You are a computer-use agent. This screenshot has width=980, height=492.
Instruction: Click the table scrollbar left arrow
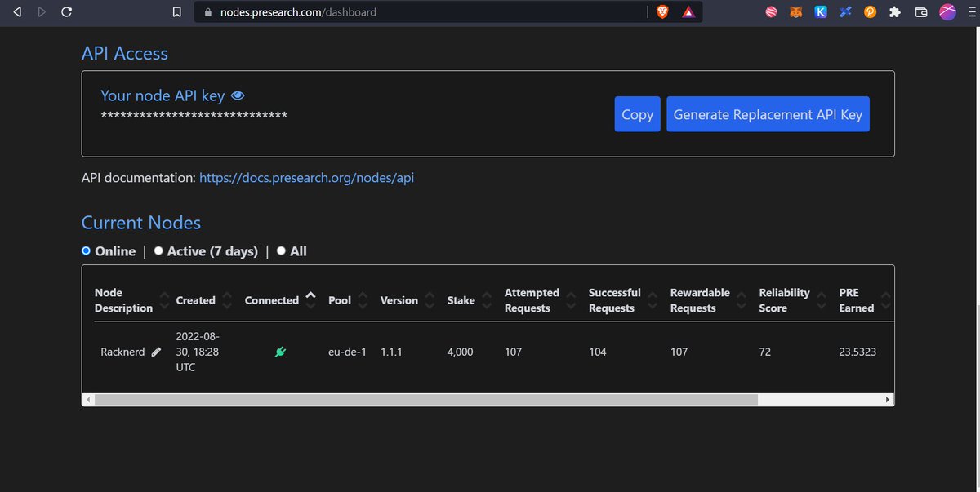[x=87, y=400]
